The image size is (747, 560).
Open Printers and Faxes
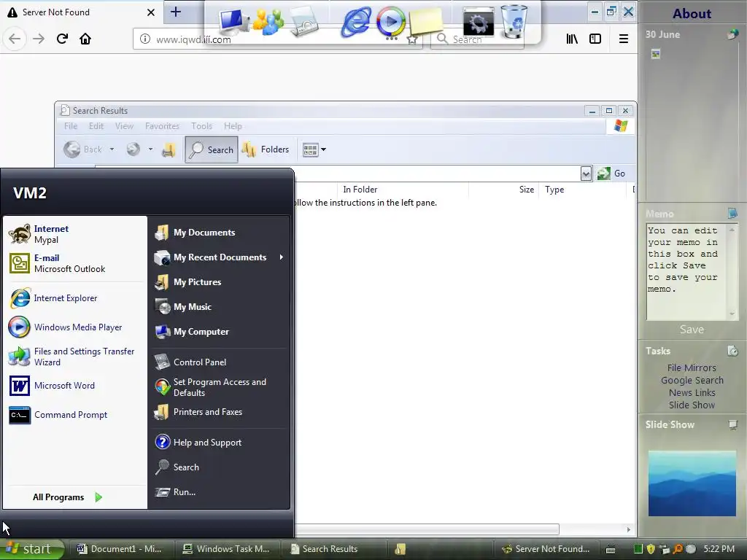[219, 412]
